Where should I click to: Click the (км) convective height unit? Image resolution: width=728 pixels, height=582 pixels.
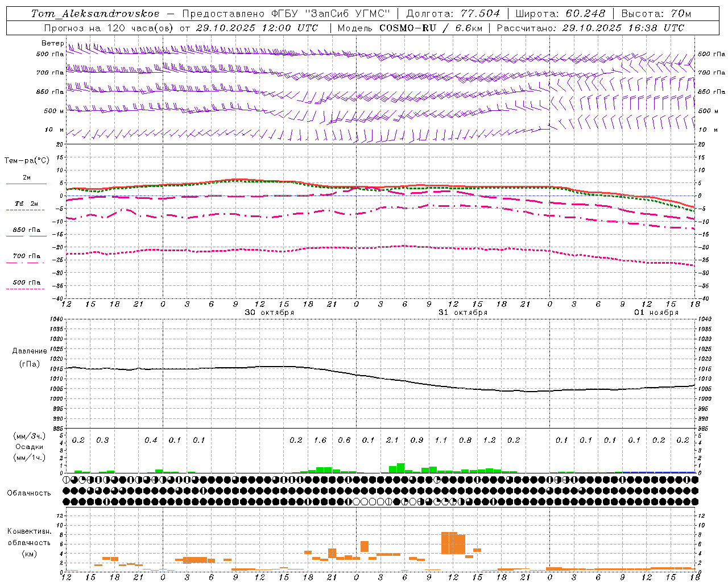29,554
